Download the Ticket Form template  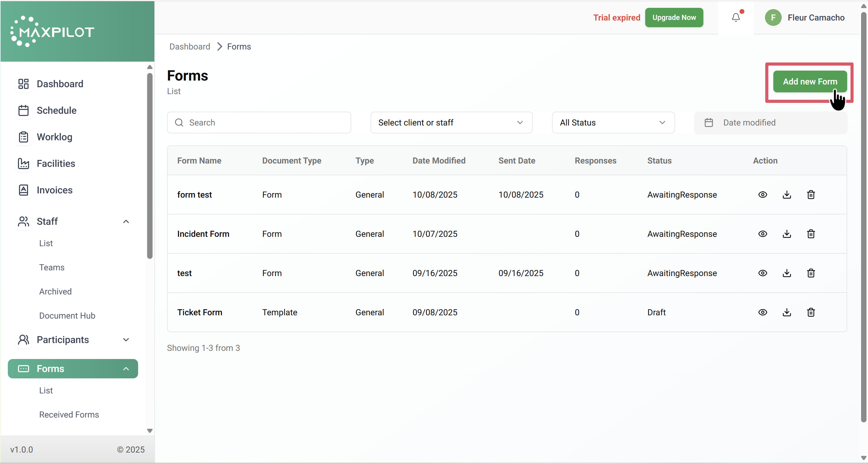point(787,312)
